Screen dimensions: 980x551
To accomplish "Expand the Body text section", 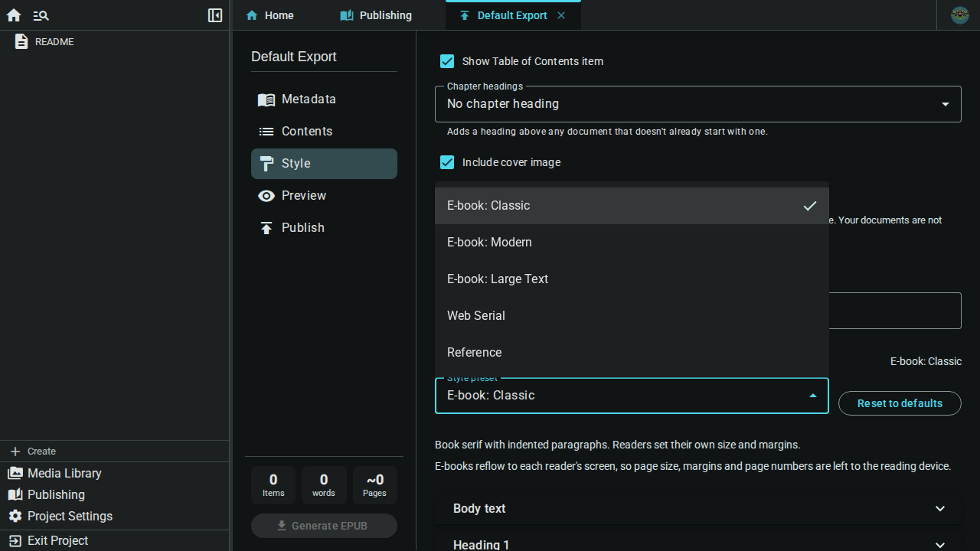I will (698, 509).
